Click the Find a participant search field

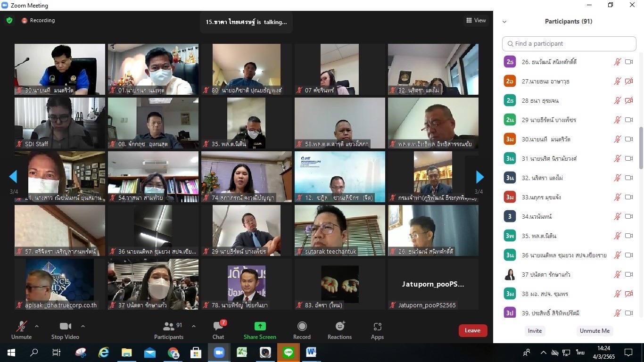569,44
